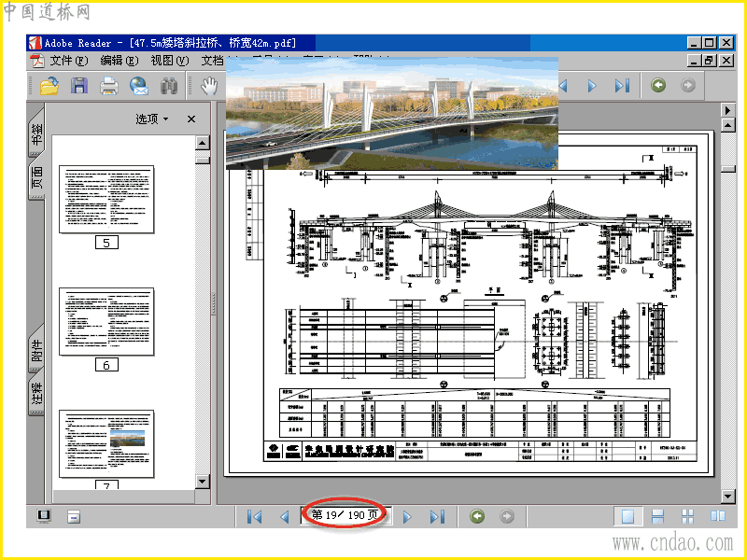The width and height of the screenshot is (747, 560).
Task: Click the Print icon in toolbar
Action: click(x=109, y=86)
